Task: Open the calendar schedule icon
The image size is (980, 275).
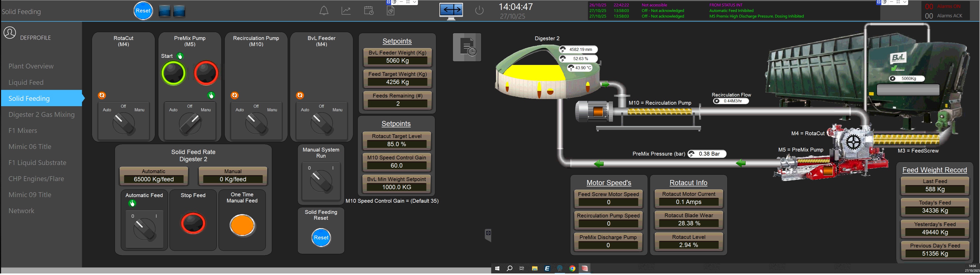Action: pos(368,11)
